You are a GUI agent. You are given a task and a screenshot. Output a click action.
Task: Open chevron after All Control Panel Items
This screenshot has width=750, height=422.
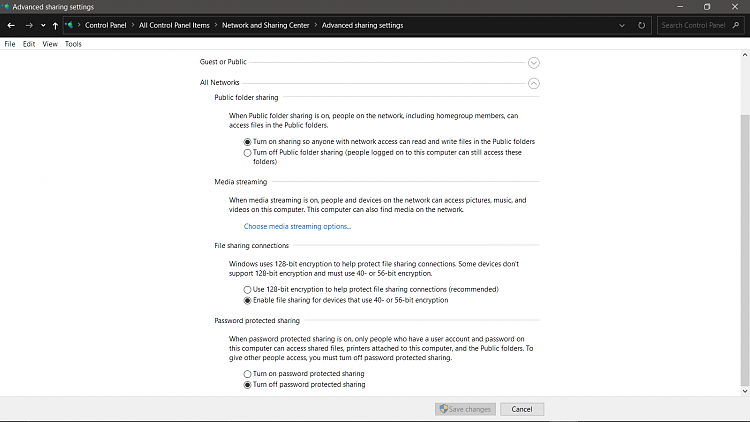pos(216,25)
